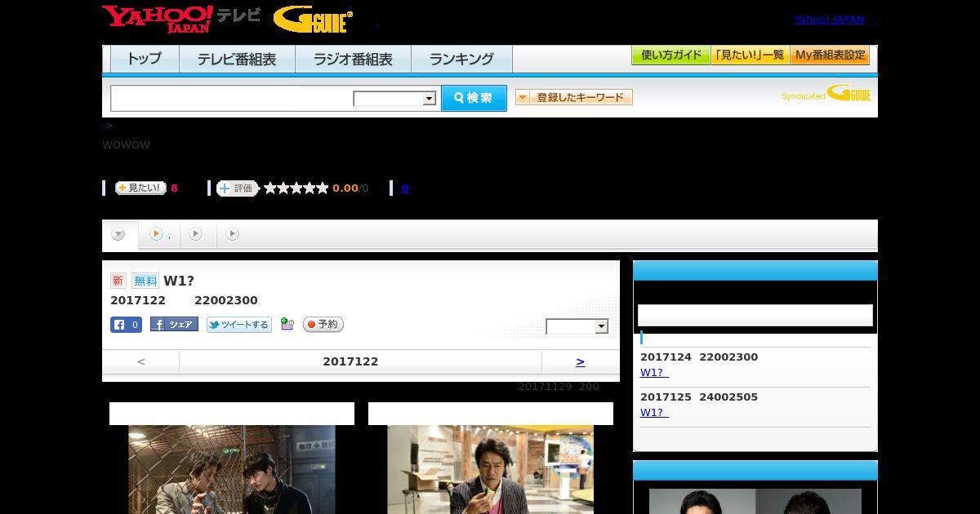Image resolution: width=980 pixels, height=514 pixels.
Task: Open 使い方ガイド button
Action: click(671, 55)
